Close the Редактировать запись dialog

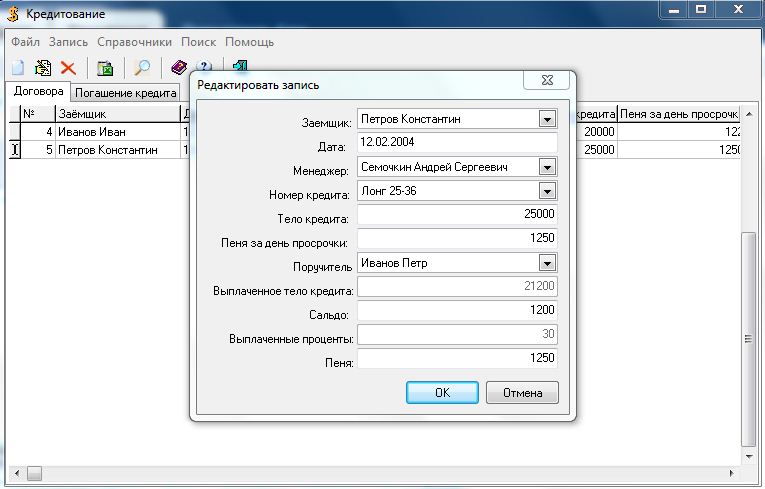click(546, 81)
